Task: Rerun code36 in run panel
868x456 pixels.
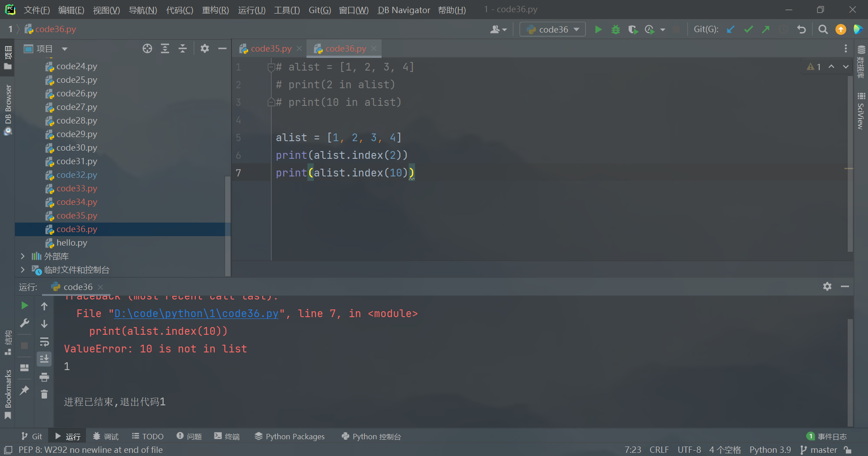Action: 24,306
